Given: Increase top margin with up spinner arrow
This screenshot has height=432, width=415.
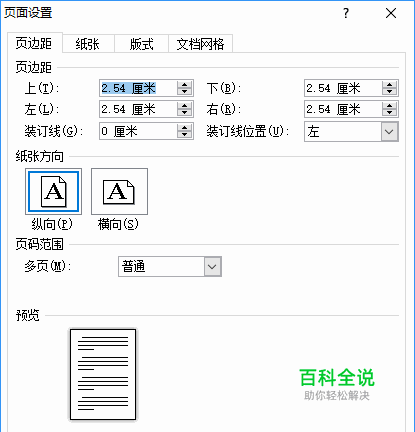Looking at the screenshot, I should pos(184,85).
